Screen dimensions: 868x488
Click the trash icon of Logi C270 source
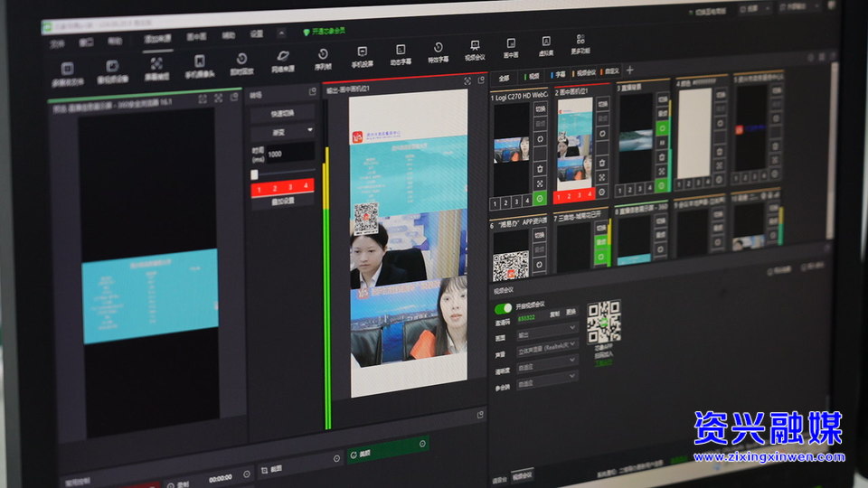(540, 169)
